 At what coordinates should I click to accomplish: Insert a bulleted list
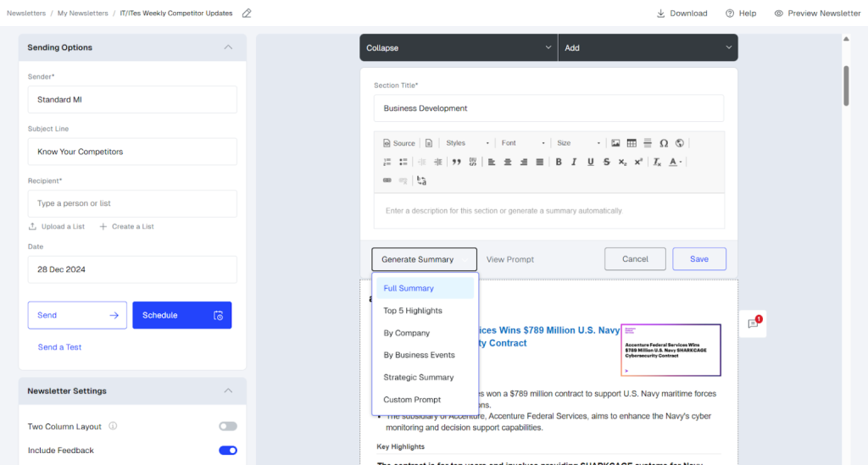403,162
